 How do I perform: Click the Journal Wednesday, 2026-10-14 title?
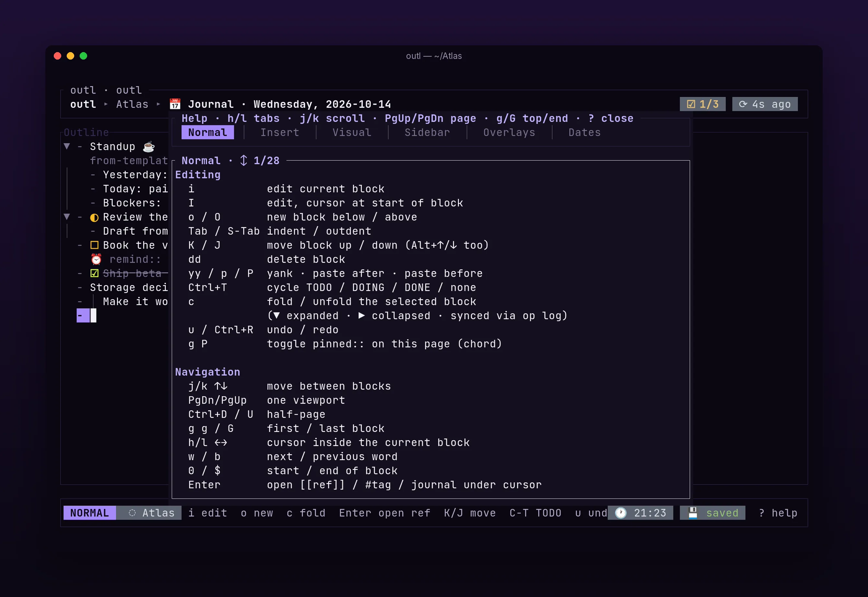click(289, 104)
